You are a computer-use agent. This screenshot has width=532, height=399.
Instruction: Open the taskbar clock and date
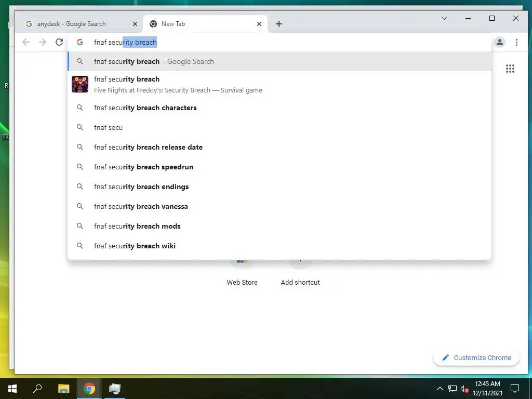pos(487,389)
